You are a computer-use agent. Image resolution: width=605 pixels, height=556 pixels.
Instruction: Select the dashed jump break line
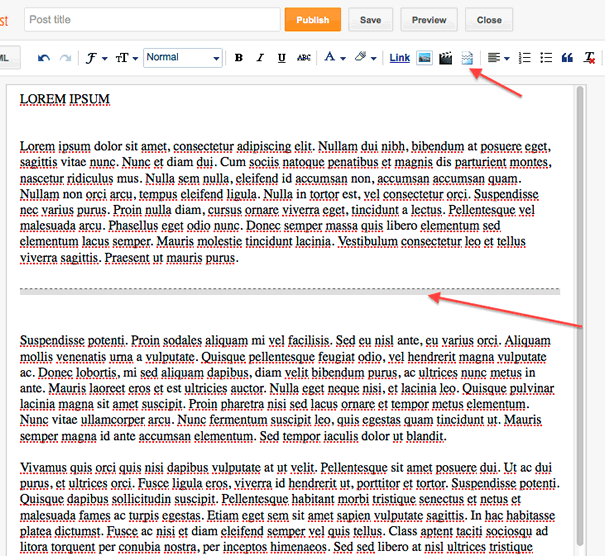coord(290,291)
